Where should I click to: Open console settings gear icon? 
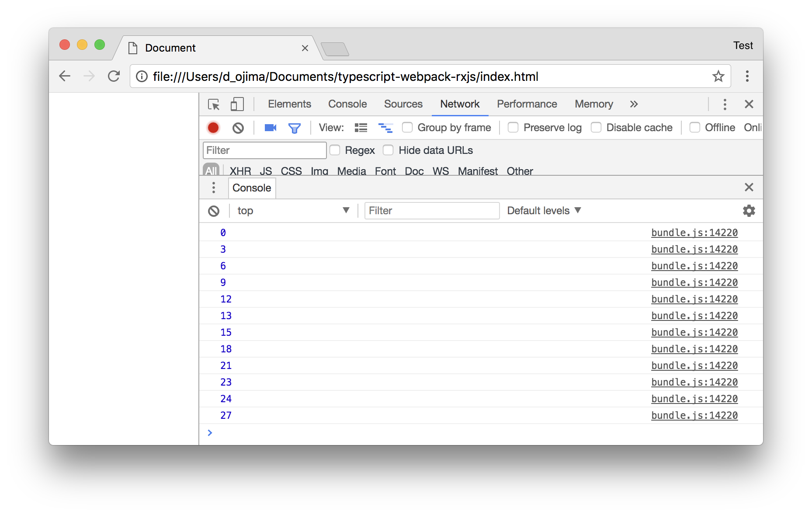click(x=749, y=211)
